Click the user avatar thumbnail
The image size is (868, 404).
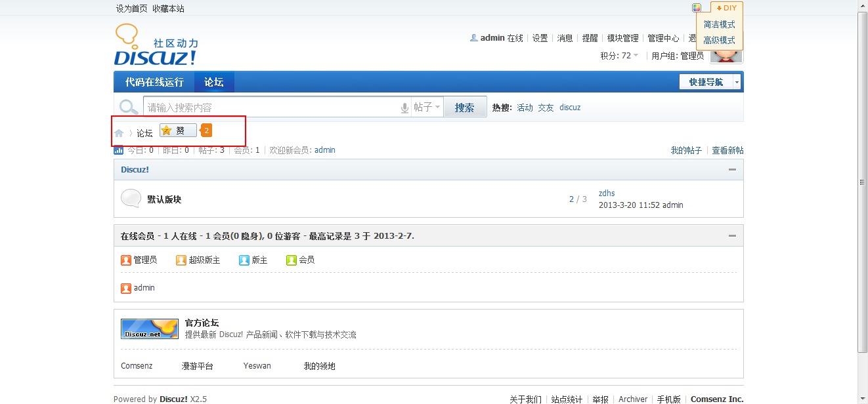click(x=726, y=55)
